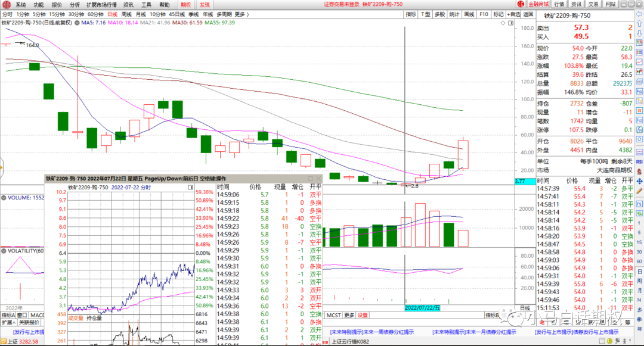644x346 pixels.
Task: Expand 更多 indicators at chart bottom
Action: click(349, 315)
